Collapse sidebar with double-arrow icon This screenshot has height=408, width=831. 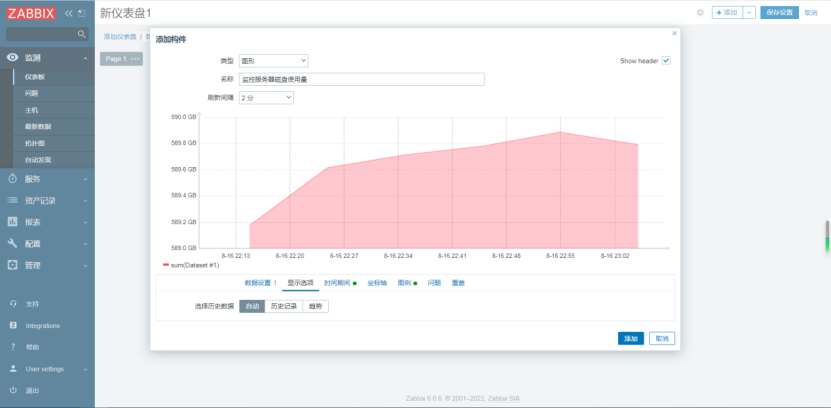[x=68, y=13]
